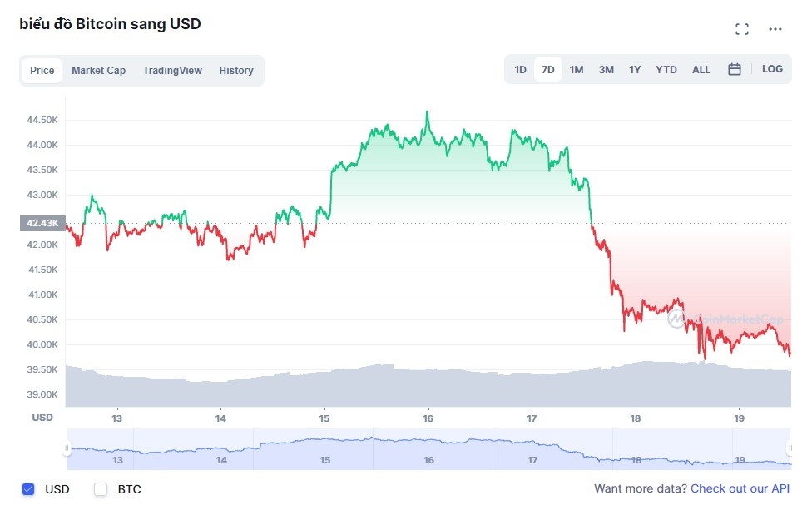The height and width of the screenshot is (520, 812).
Task: Select the ALL timeframe
Action: click(701, 69)
